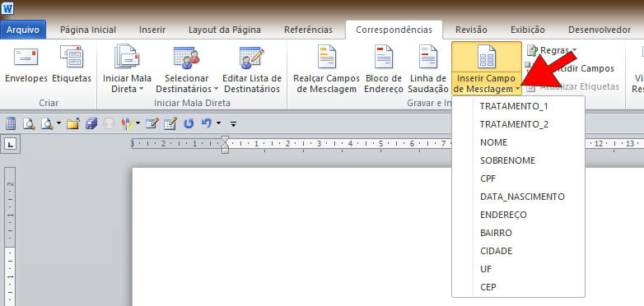Click the Inserir Campo de Mesclagem label dropdown
Screen dimensions: 644x306
487,84
